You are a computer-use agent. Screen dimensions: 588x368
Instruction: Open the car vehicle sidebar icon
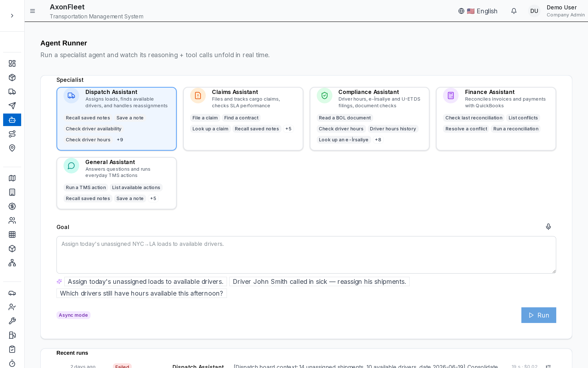click(12, 293)
